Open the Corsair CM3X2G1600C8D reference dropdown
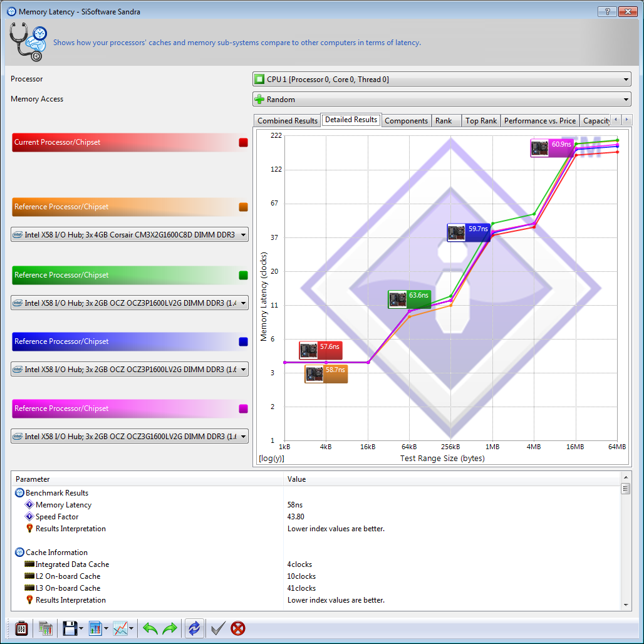This screenshot has height=644, width=644. tap(130, 235)
